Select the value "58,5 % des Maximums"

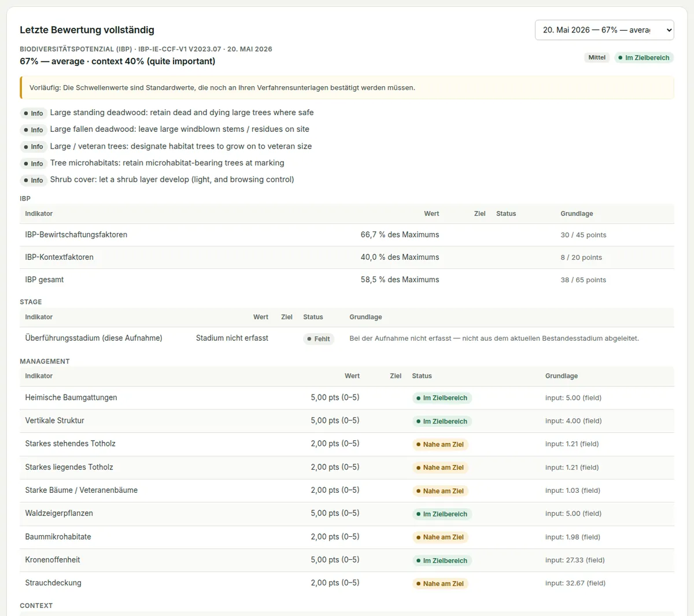400,280
